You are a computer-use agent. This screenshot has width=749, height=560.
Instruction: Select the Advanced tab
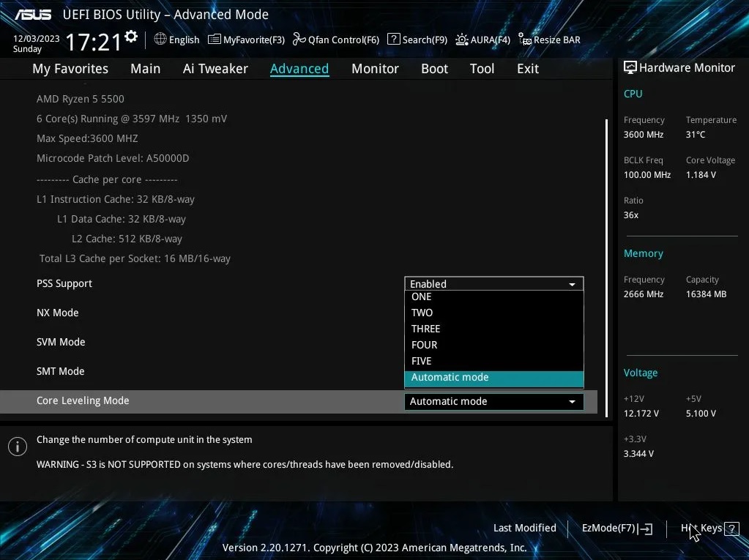click(299, 69)
